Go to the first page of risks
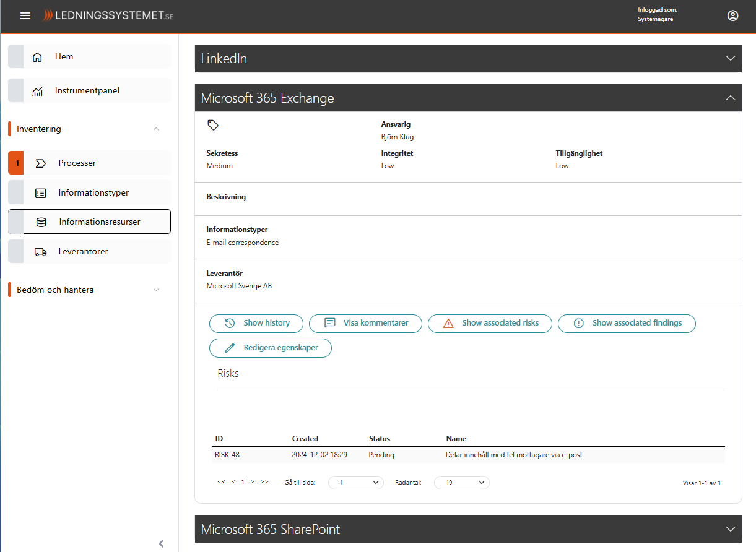This screenshot has height=552, width=756. (x=221, y=482)
